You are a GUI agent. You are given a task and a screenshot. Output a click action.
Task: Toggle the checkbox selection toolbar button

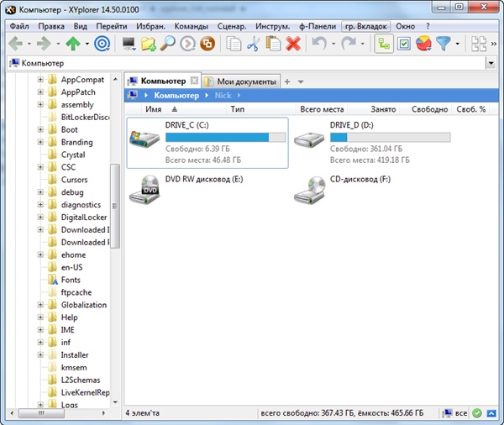point(403,43)
